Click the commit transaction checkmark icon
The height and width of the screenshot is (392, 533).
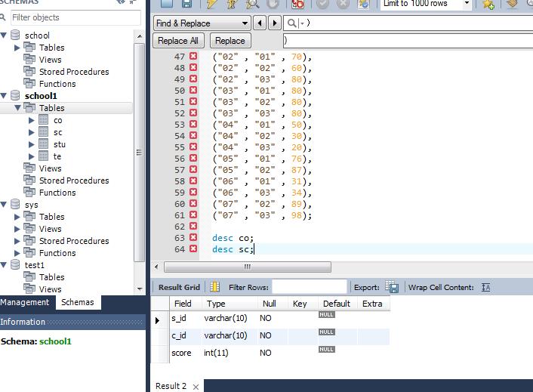tap(322, 4)
